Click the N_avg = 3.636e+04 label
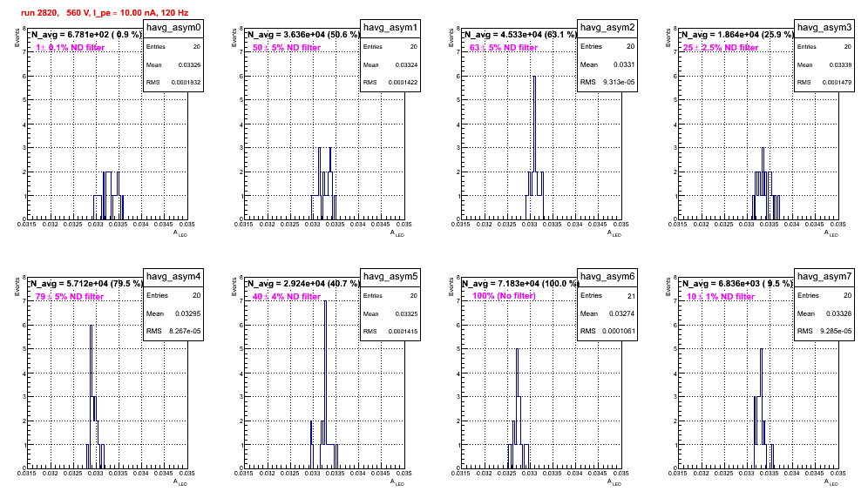 [x=303, y=35]
